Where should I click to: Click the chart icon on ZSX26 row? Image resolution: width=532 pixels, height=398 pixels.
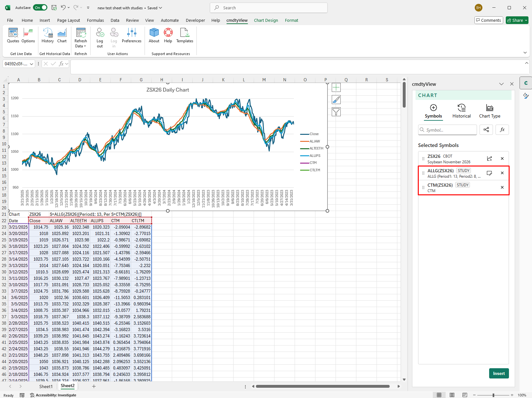coord(489,158)
